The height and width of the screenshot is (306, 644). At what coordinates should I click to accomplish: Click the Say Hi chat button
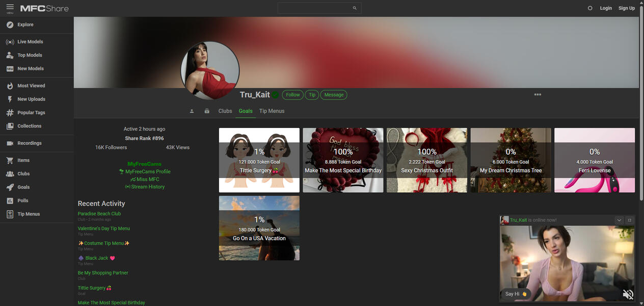pos(516,294)
